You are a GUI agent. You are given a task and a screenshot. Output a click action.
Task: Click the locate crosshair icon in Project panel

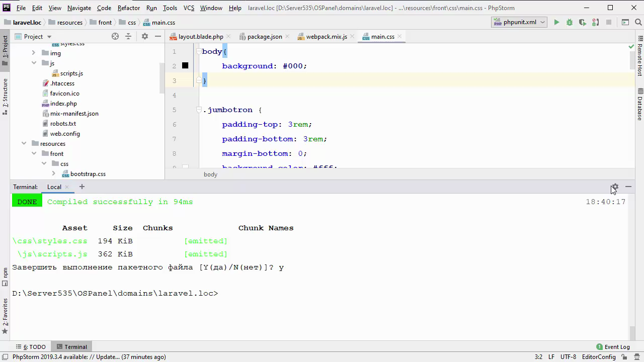(x=115, y=36)
